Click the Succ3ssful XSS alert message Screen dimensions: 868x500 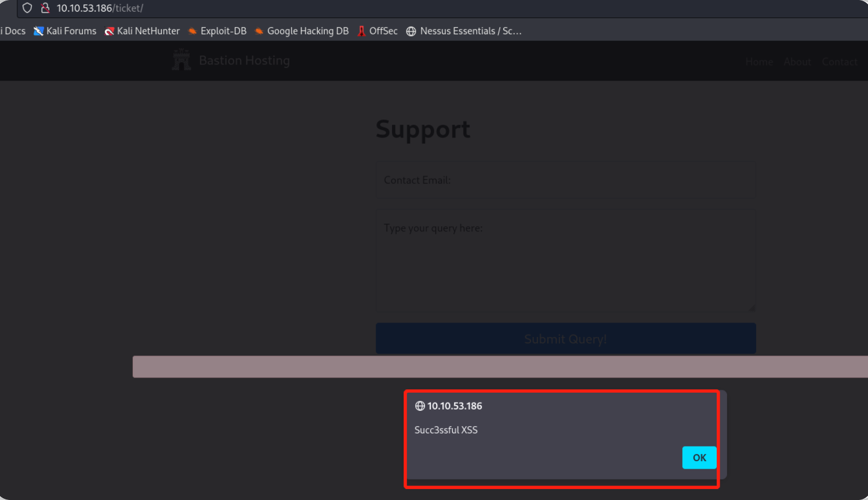pos(446,430)
